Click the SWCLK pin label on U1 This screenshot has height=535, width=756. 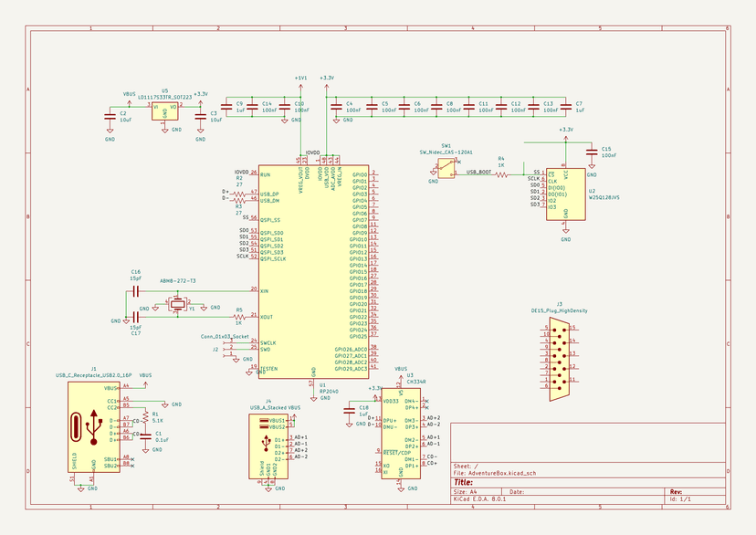[268, 343]
